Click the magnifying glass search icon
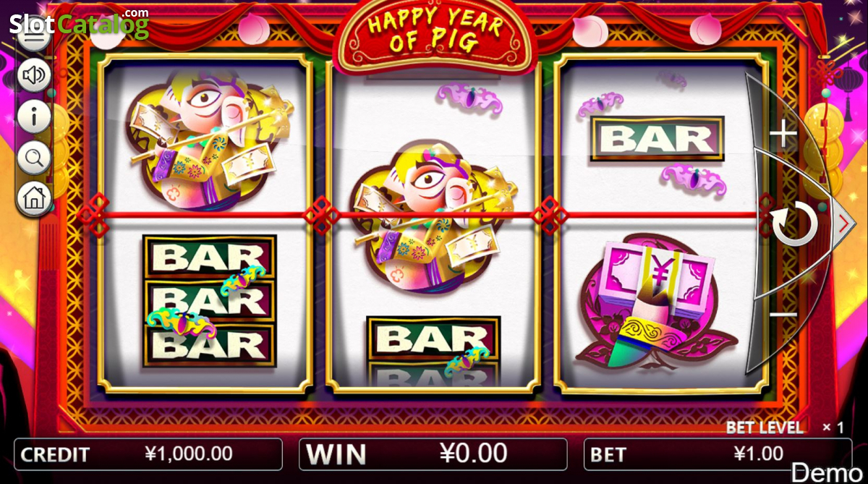This screenshot has height=484, width=868. tap(34, 156)
